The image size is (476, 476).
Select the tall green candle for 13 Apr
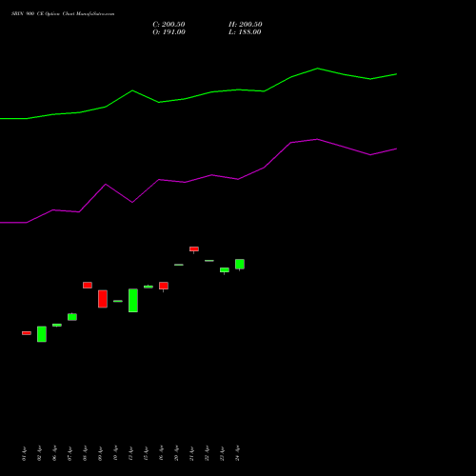point(133,300)
